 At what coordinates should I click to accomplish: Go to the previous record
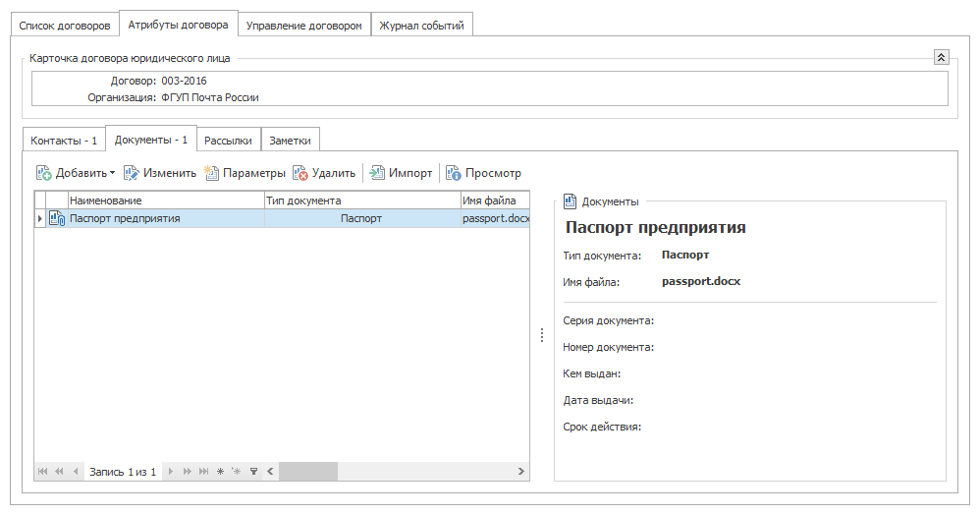pos(75,471)
